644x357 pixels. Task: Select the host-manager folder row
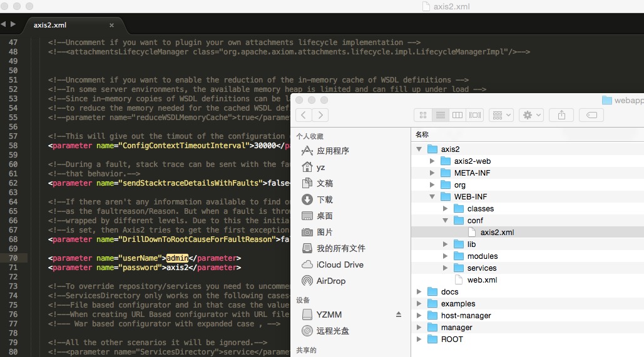pyautogui.click(x=528, y=316)
